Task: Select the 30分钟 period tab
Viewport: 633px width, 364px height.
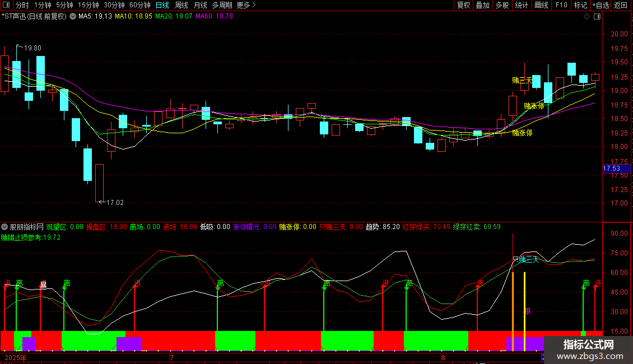Action: tap(114, 5)
